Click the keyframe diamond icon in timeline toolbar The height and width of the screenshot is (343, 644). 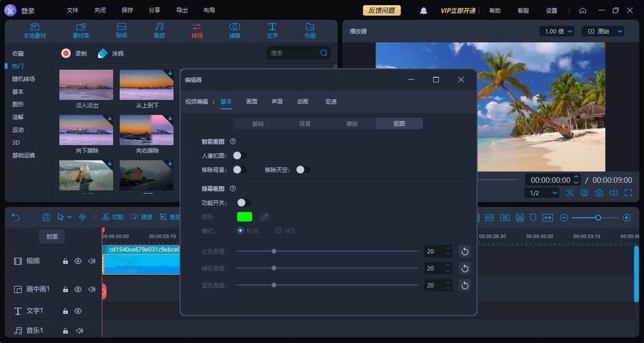tap(82, 217)
